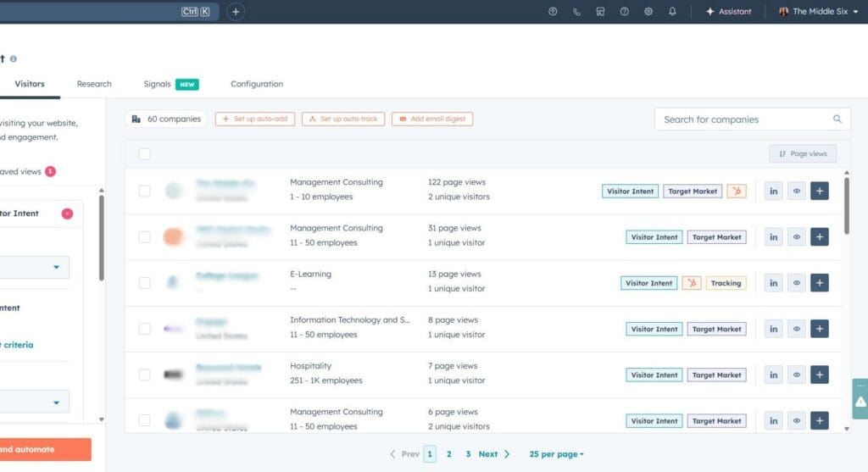Image resolution: width=868 pixels, height=472 pixels.
Task: Add the Hospitality company with plus button
Action: tap(820, 375)
